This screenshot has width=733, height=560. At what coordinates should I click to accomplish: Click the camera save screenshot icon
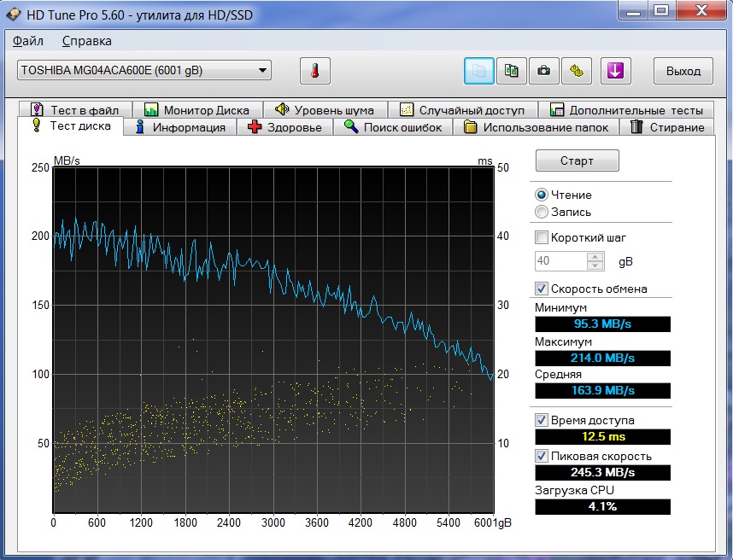[543, 71]
